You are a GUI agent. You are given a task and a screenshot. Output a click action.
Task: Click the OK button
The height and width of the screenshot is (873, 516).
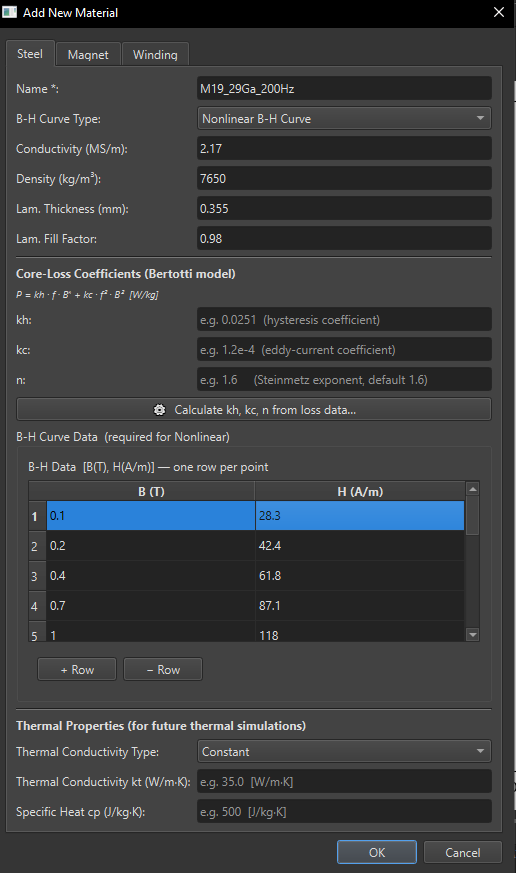tap(377, 852)
